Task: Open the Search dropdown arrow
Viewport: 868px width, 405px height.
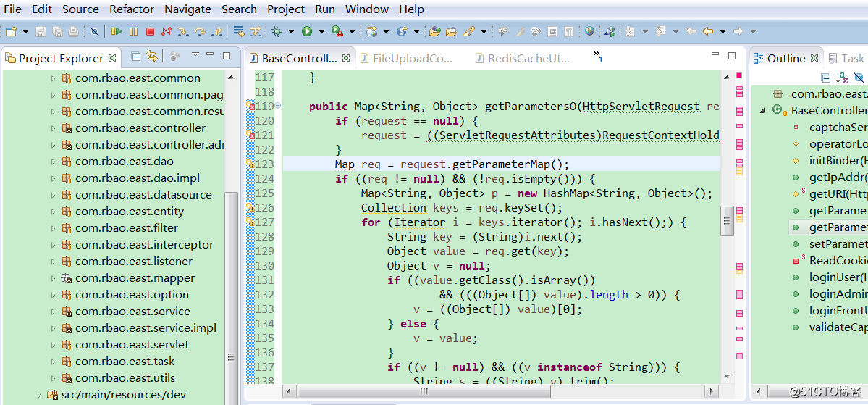Action: pyautogui.click(x=484, y=32)
